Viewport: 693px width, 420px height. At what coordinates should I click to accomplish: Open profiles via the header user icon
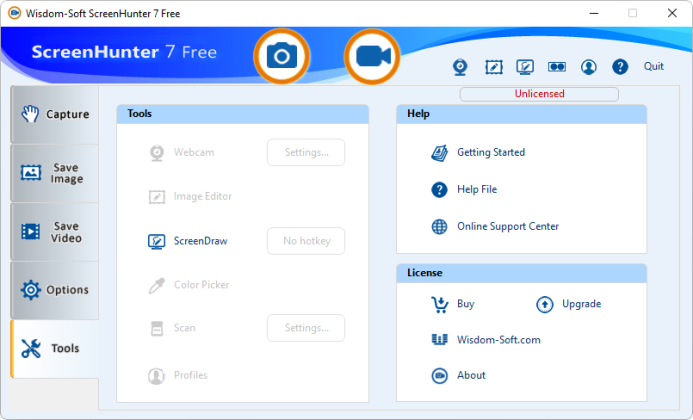(x=589, y=67)
